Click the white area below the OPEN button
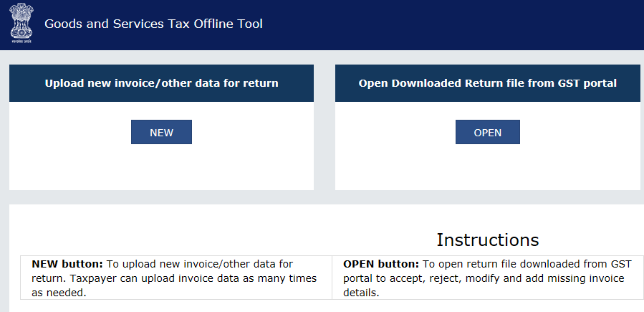 pyautogui.click(x=487, y=169)
